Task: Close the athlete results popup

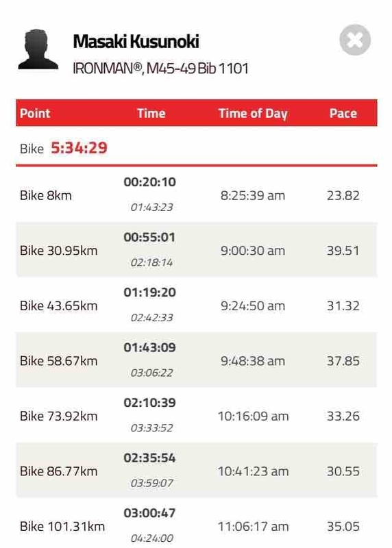Action: click(x=355, y=40)
